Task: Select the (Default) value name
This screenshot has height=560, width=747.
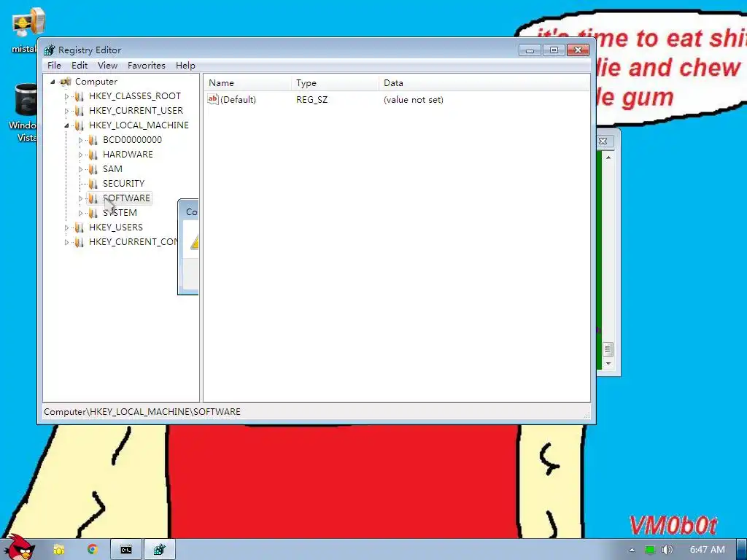Action: pos(239,99)
